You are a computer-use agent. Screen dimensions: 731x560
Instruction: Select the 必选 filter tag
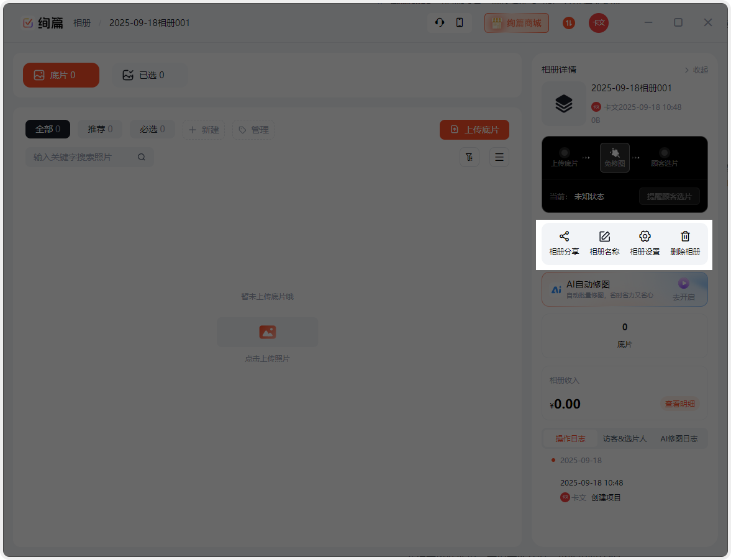[x=152, y=129]
